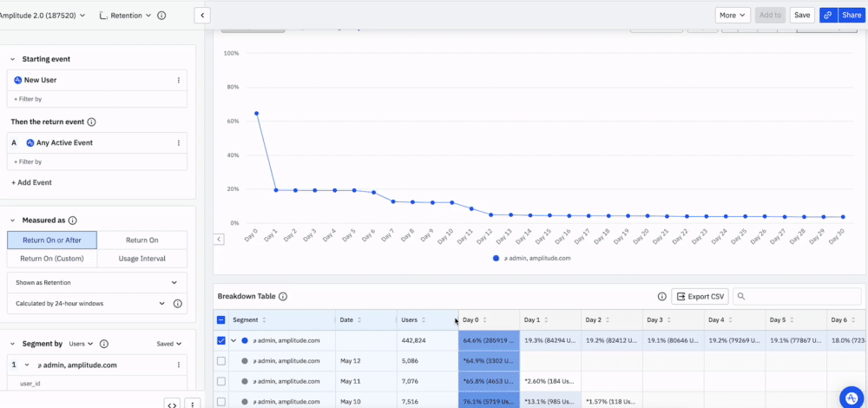Select the Any Active Event return event
This screenshot has width=868, height=408.
click(x=64, y=143)
